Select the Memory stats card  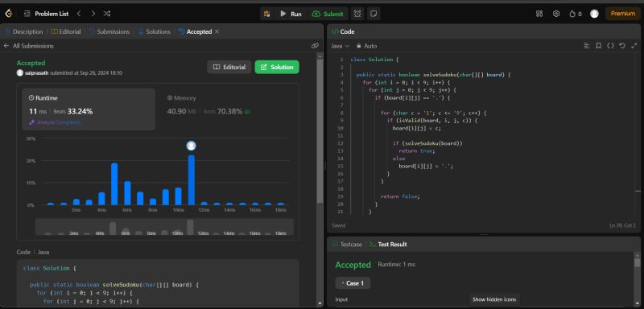tap(228, 109)
